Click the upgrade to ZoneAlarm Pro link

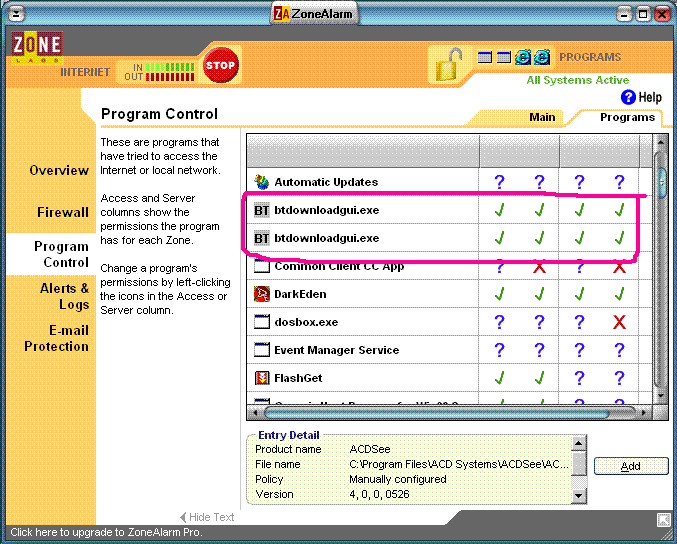point(106,532)
